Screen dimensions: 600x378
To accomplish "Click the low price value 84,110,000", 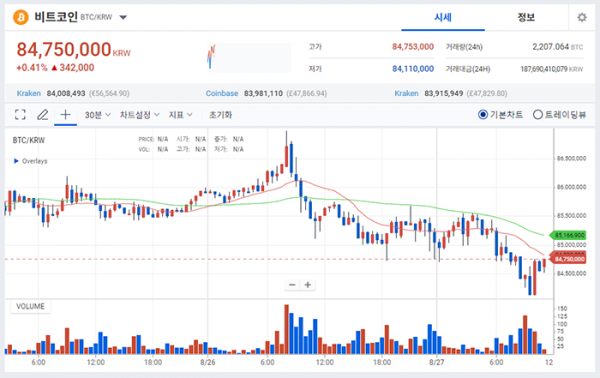I will pyautogui.click(x=412, y=69).
